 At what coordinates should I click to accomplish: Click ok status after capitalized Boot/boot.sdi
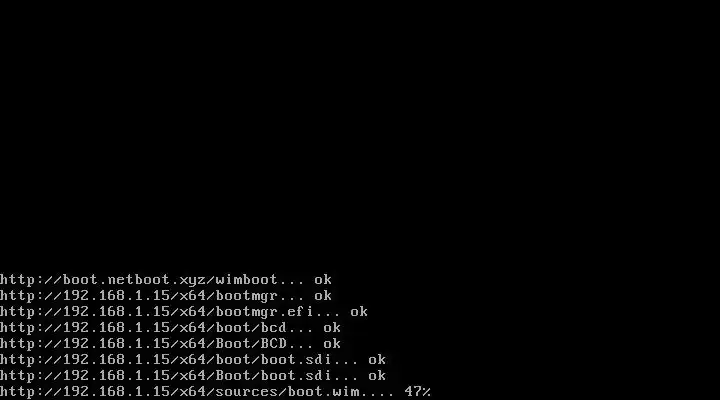[x=377, y=376]
